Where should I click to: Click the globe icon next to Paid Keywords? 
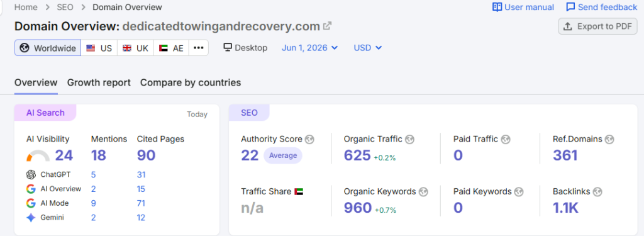pyautogui.click(x=519, y=191)
